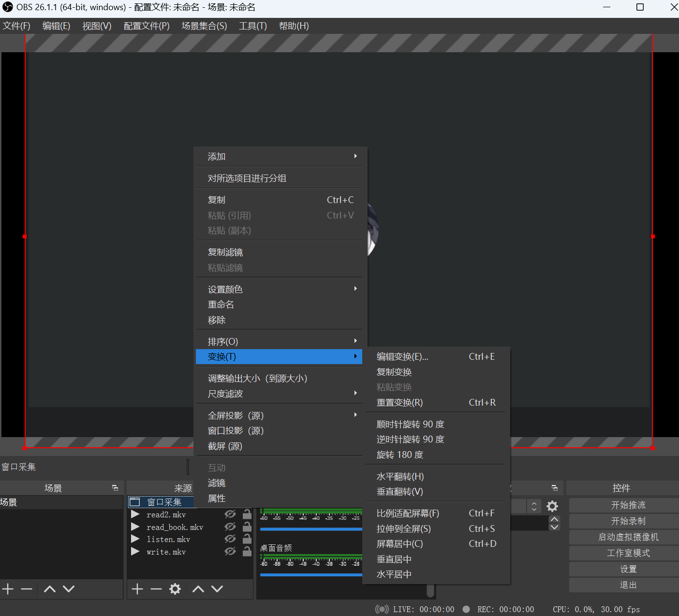
Task: Open source properties with the gear icon
Action: (175, 588)
